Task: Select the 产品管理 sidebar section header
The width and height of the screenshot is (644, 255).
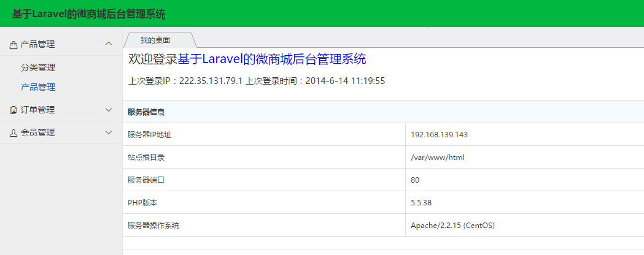Action: (x=61, y=44)
